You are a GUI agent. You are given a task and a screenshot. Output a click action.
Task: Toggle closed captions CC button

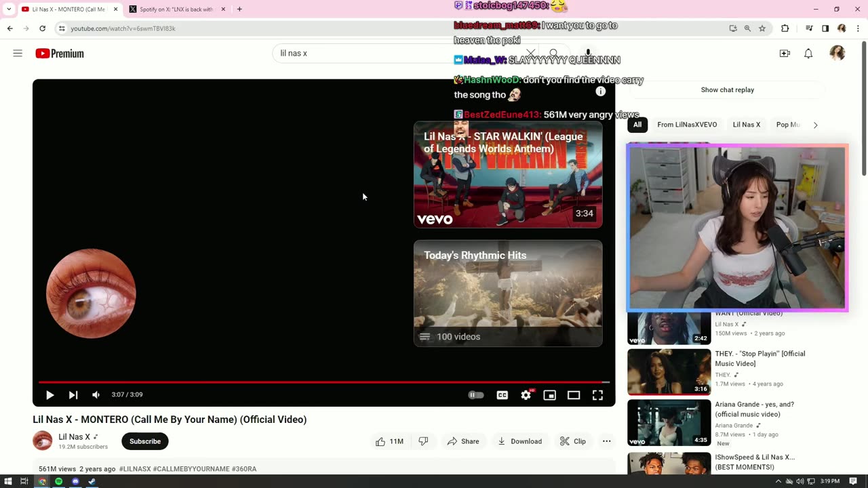pos(502,395)
